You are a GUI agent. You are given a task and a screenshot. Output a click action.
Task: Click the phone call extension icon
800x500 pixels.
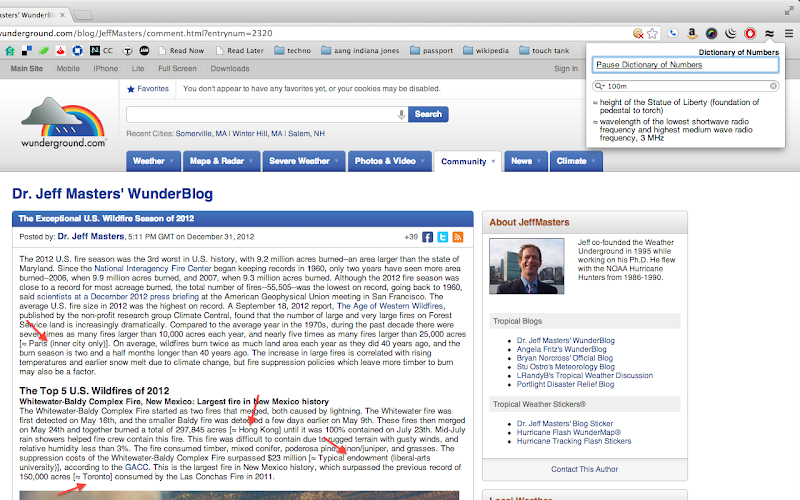[673, 34]
